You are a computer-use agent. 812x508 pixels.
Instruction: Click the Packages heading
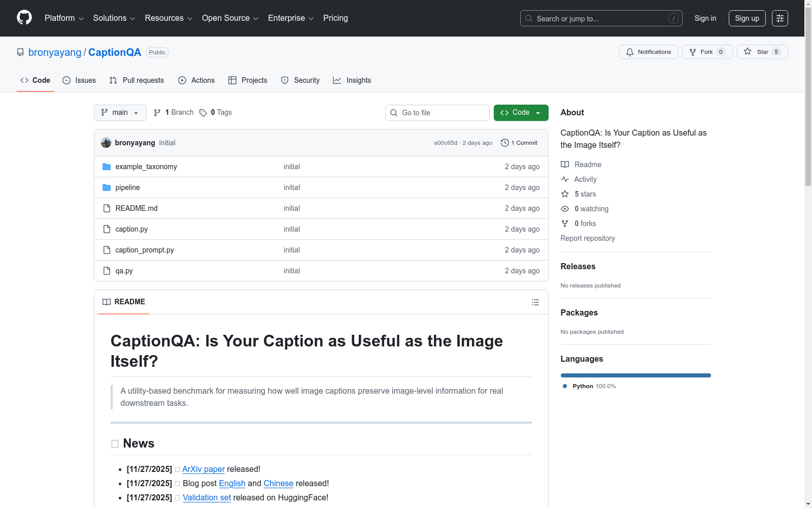(x=579, y=312)
